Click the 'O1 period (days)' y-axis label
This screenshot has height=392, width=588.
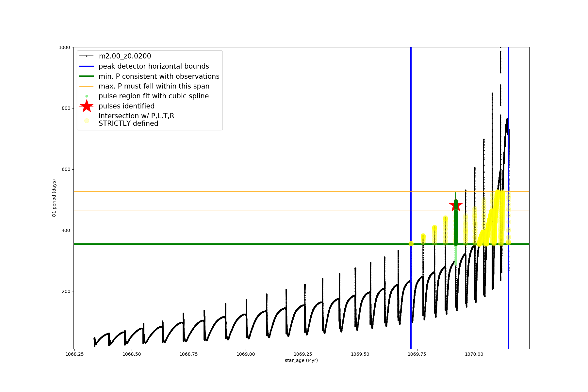coord(54,198)
